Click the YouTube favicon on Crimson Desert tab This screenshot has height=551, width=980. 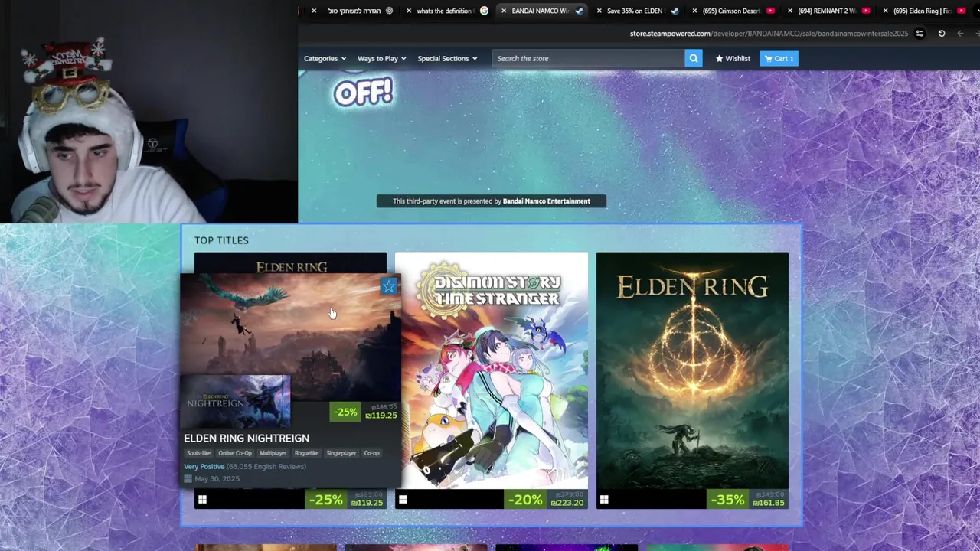770,11
